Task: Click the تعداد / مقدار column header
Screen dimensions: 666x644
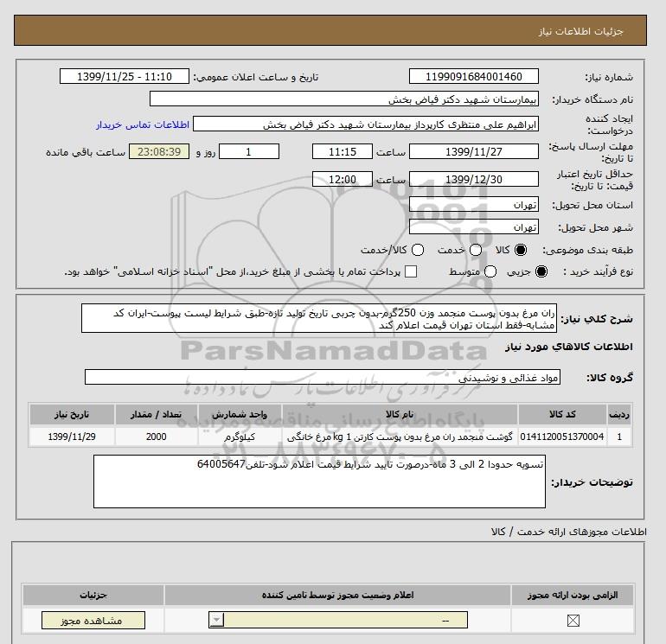Action: click(156, 415)
